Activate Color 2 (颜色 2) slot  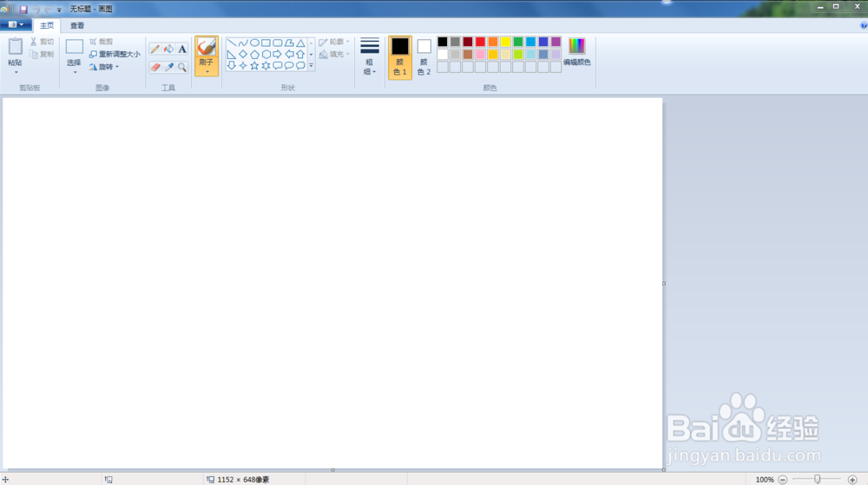[x=424, y=57]
